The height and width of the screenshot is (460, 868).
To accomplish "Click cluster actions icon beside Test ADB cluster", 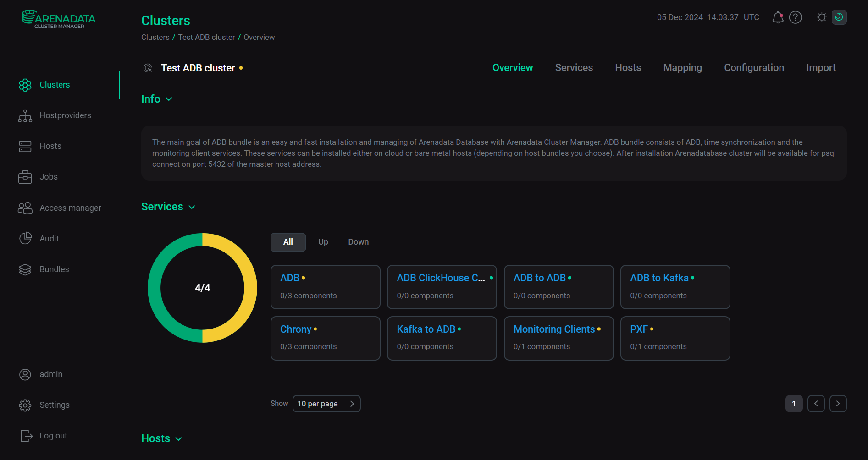I will click(148, 68).
